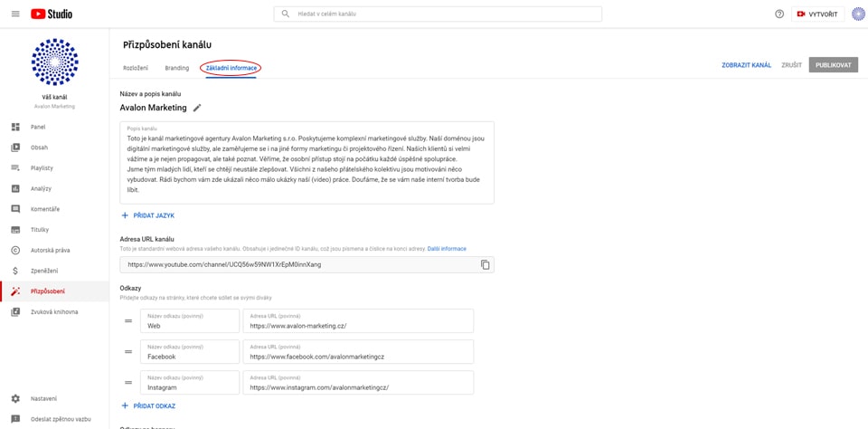Click the drag handle for Instagram link
The image size is (868, 429).
[x=128, y=383]
